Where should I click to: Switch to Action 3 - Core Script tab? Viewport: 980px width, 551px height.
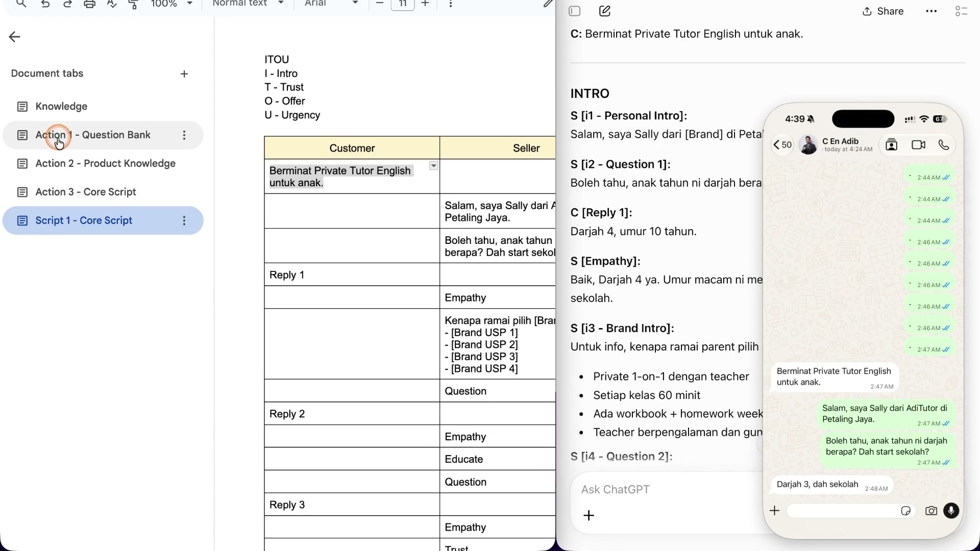103,192
